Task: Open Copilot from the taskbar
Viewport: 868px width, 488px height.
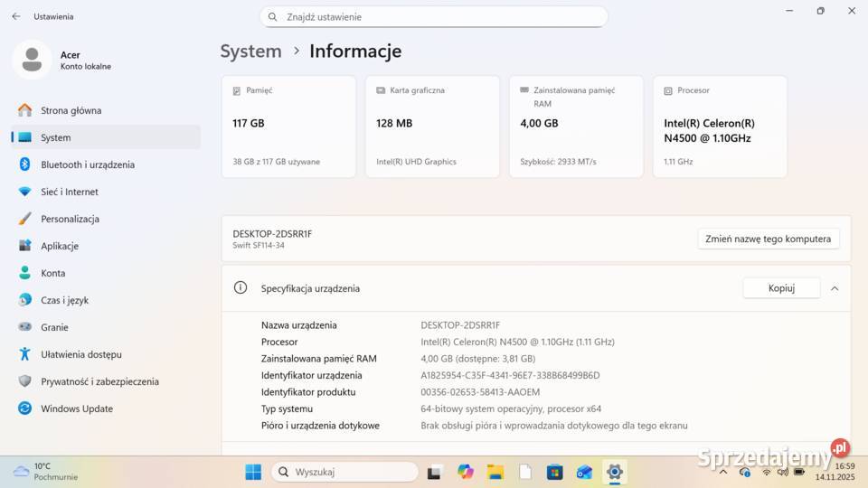Action: (466, 472)
